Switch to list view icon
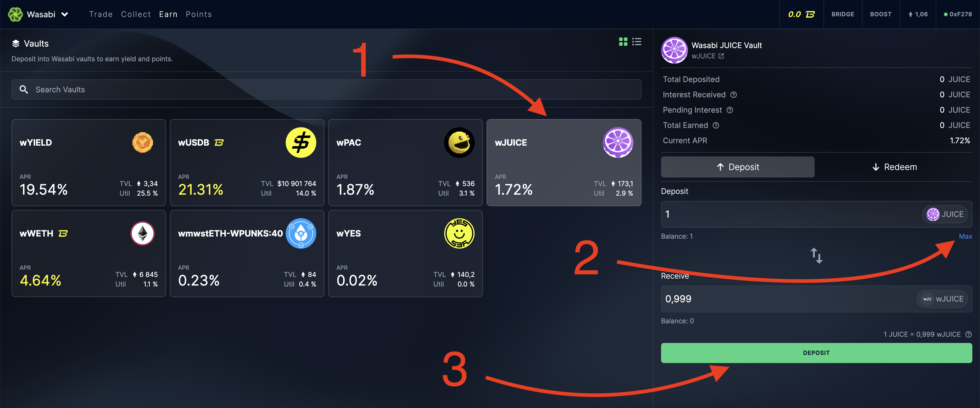Image resolution: width=980 pixels, height=408 pixels. (636, 42)
